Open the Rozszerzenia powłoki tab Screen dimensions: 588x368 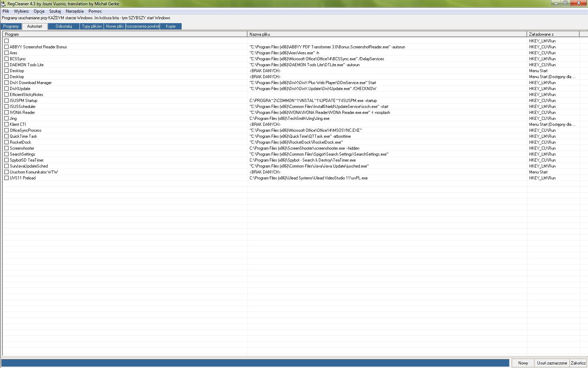142,26
